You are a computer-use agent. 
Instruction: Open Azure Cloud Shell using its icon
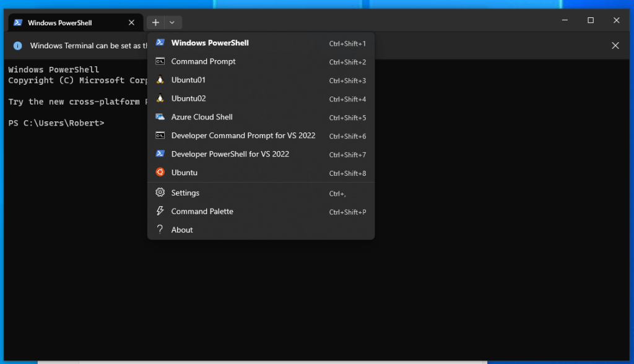pyautogui.click(x=160, y=117)
